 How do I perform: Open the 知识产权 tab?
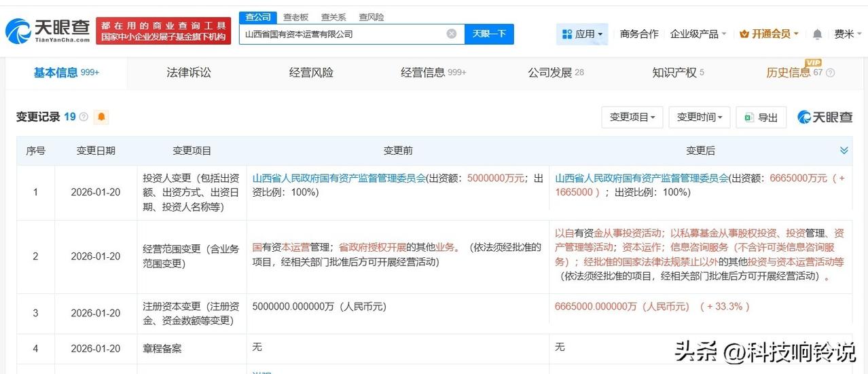(x=678, y=73)
